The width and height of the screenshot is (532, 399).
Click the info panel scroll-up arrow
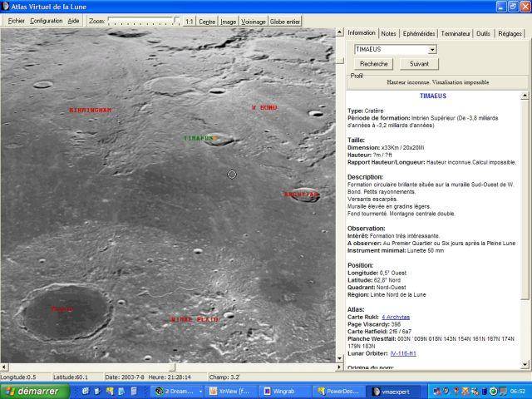[x=525, y=96]
